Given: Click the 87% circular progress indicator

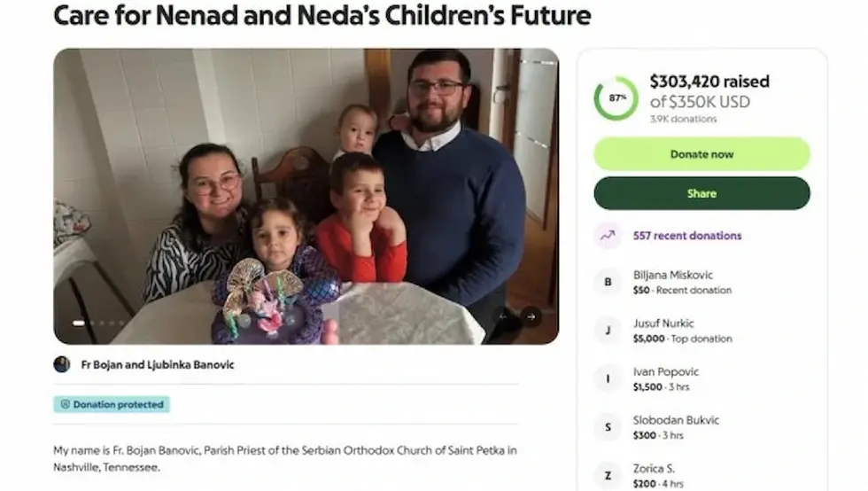Looking at the screenshot, I should coord(616,98).
